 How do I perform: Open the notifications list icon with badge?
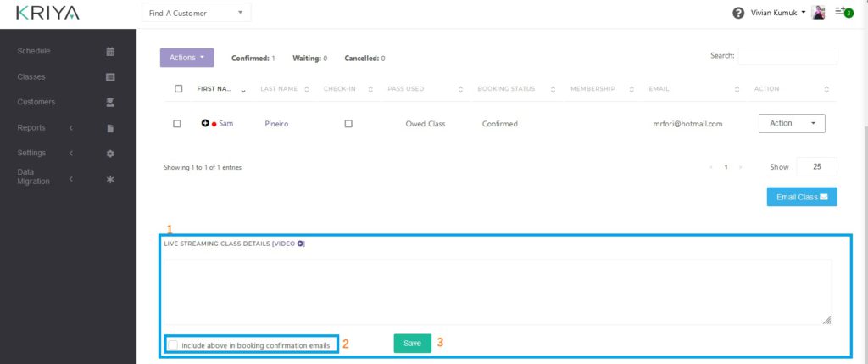843,13
